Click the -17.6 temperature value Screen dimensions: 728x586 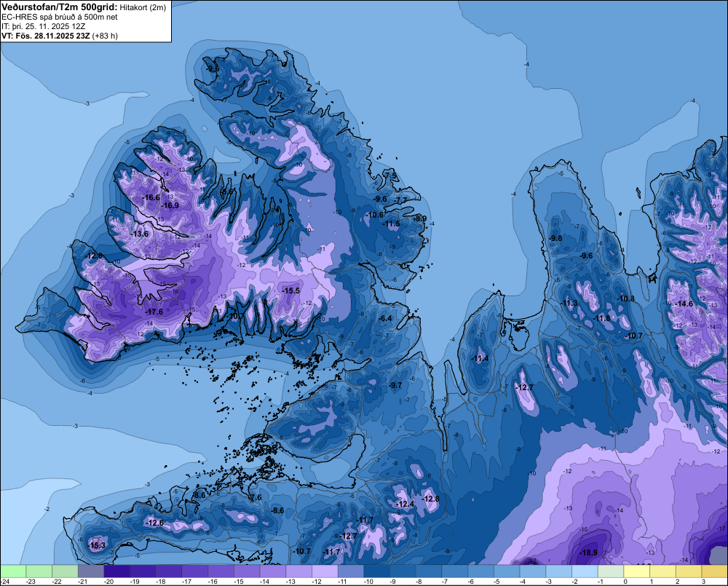tap(154, 312)
